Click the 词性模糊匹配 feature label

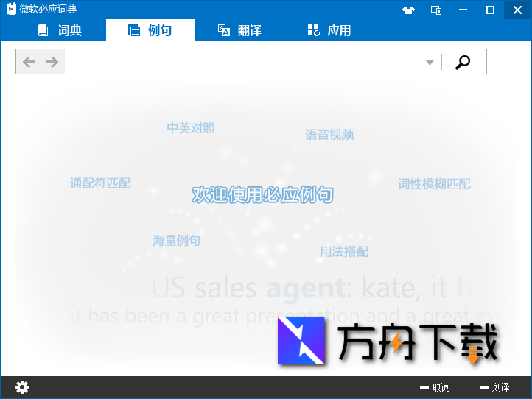[434, 184]
